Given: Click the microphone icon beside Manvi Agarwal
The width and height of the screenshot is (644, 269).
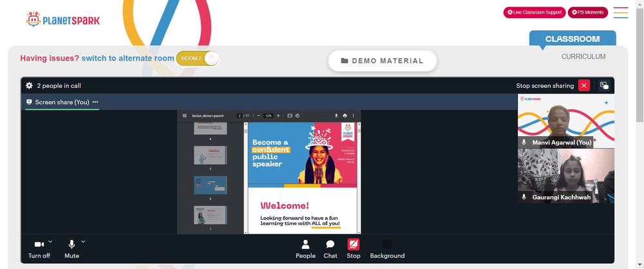Looking at the screenshot, I should 524,143.
